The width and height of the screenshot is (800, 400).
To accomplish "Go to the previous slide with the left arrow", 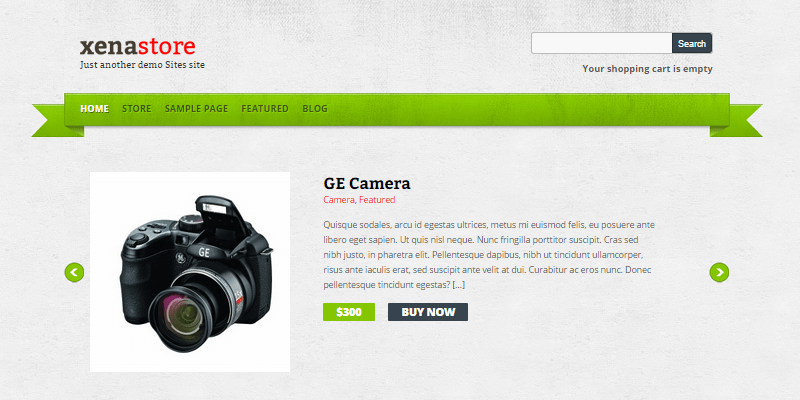I will point(74,272).
